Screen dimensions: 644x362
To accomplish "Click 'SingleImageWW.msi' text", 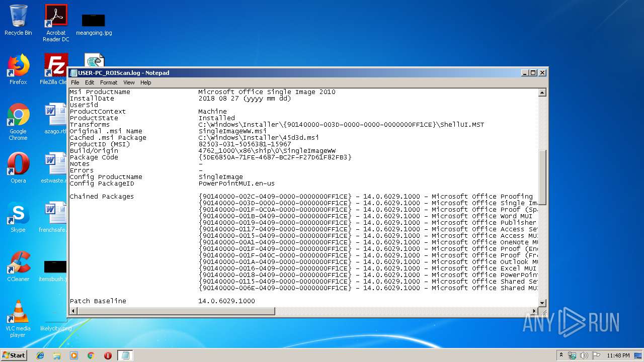I will point(232,131).
